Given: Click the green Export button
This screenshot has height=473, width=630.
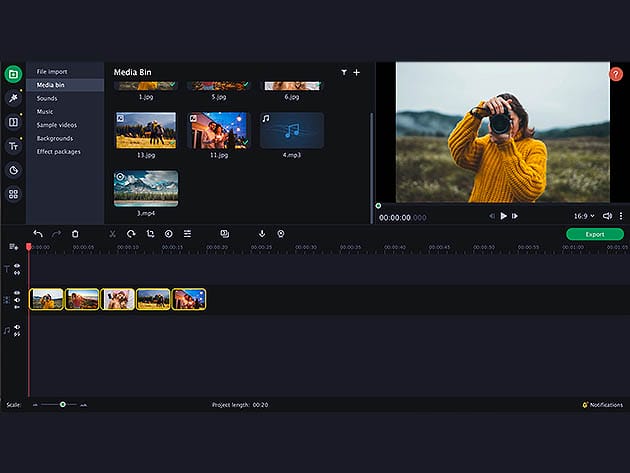Looking at the screenshot, I should [594, 234].
